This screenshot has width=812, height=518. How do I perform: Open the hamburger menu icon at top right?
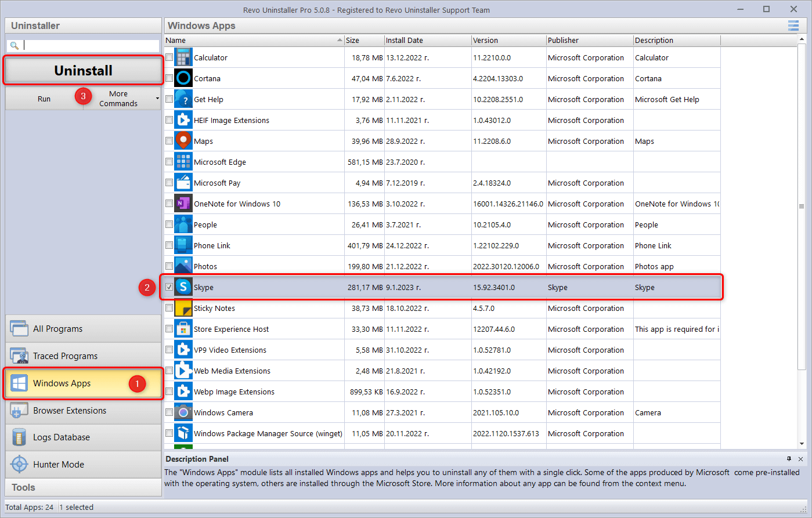point(793,26)
